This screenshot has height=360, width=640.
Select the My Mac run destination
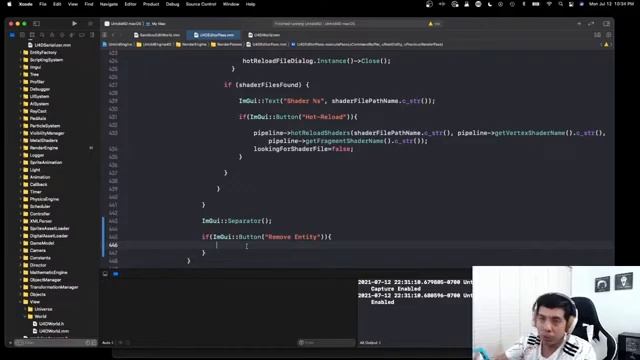point(156,24)
